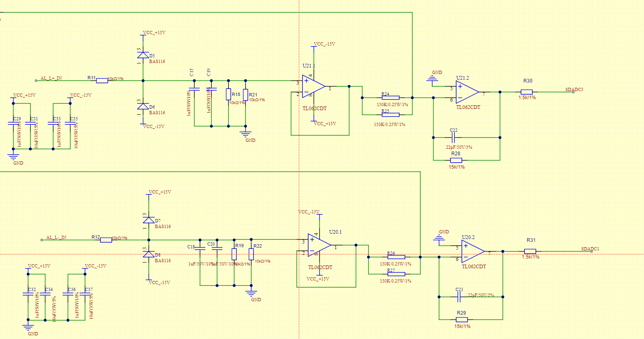Click ground symbol below C32
644x339 pixels.
28,327
